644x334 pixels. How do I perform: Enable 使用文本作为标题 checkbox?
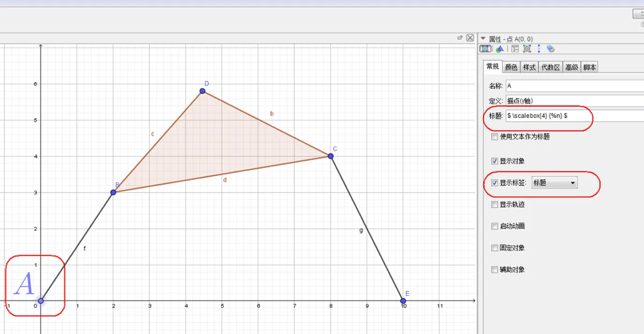[494, 137]
